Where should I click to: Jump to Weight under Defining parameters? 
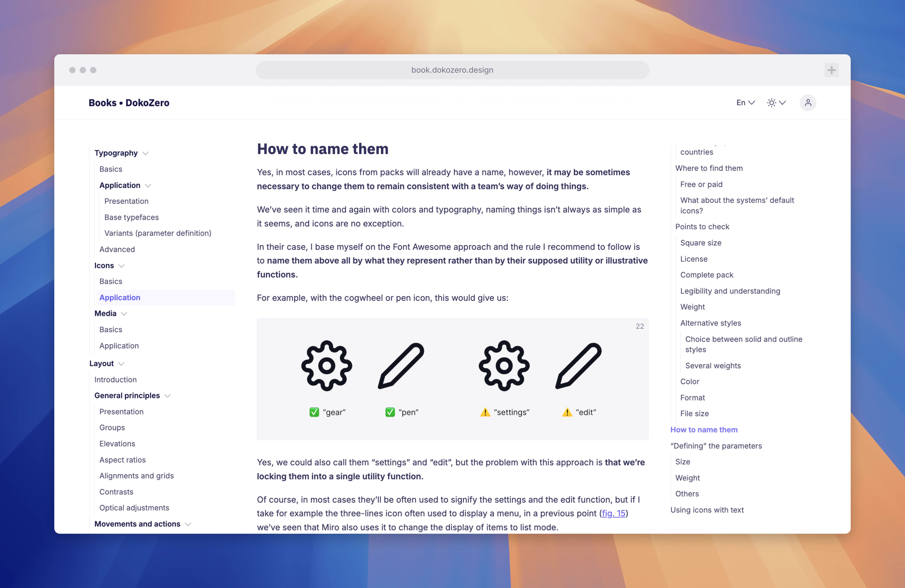(x=687, y=478)
